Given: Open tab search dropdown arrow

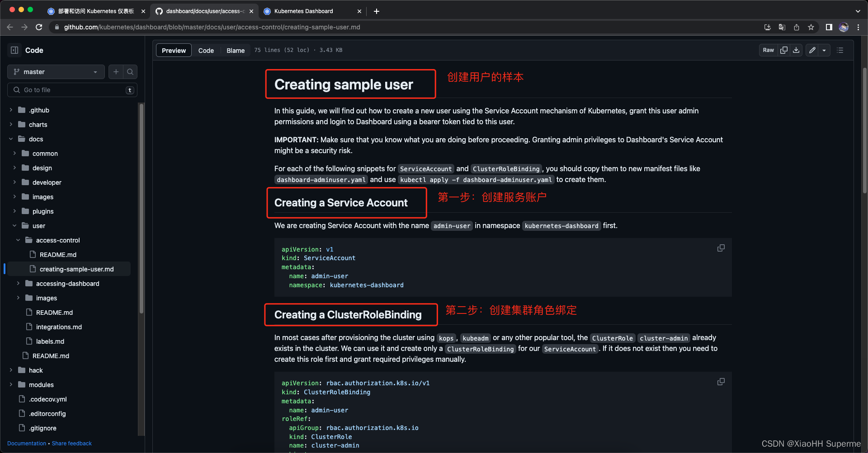Looking at the screenshot, I should coord(858,11).
